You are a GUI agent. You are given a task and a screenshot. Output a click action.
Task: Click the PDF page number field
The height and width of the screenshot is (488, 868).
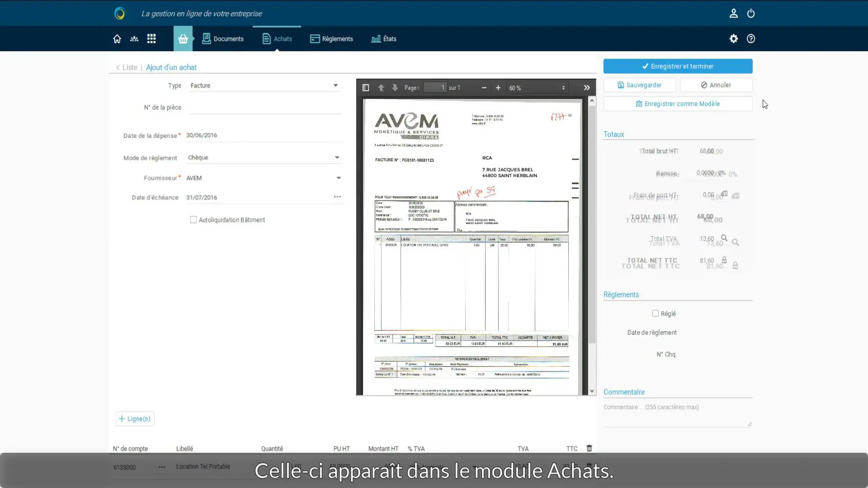pyautogui.click(x=436, y=88)
